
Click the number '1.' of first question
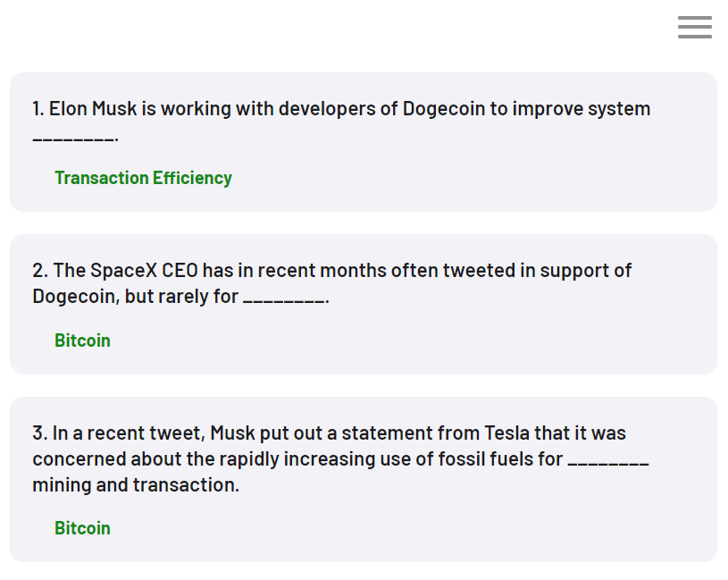pos(38,109)
